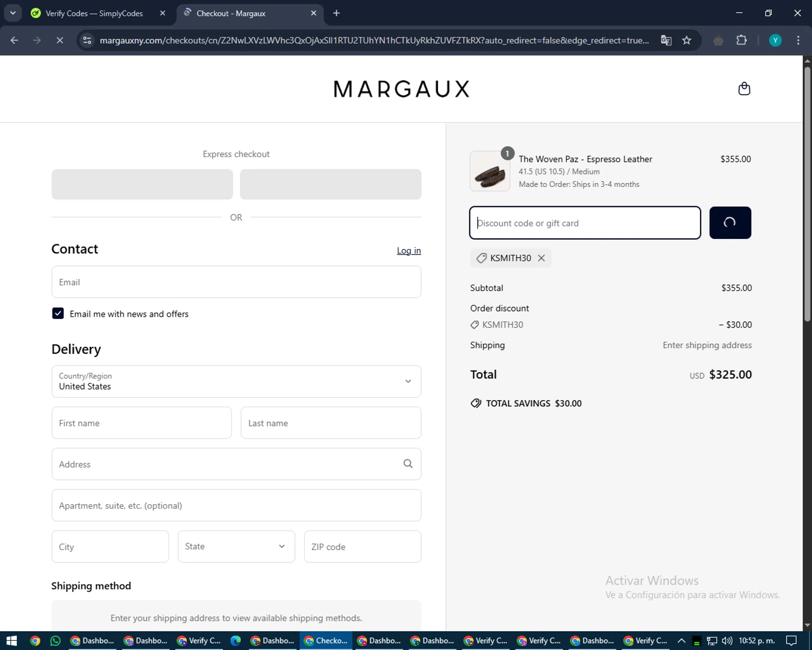Screen dimensions: 812x650
Task: Bookmark this page with the star icon
Action: [x=686, y=40]
